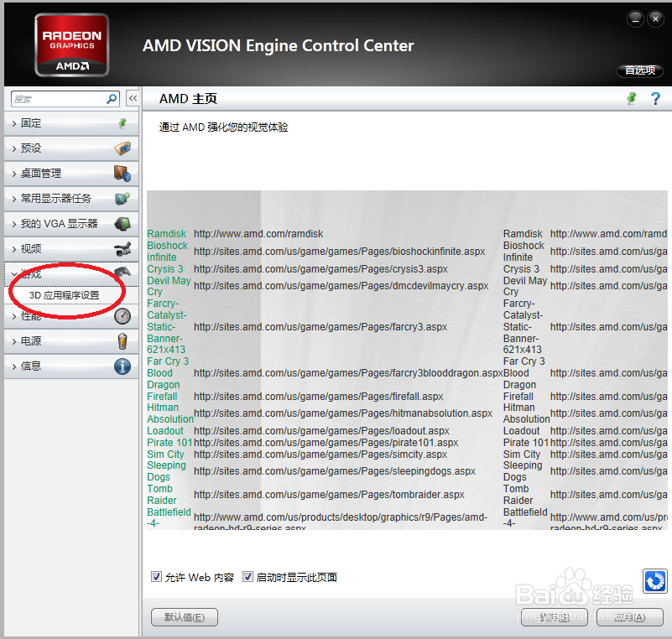Click the 信息 info icon
672x639 pixels.
122,366
